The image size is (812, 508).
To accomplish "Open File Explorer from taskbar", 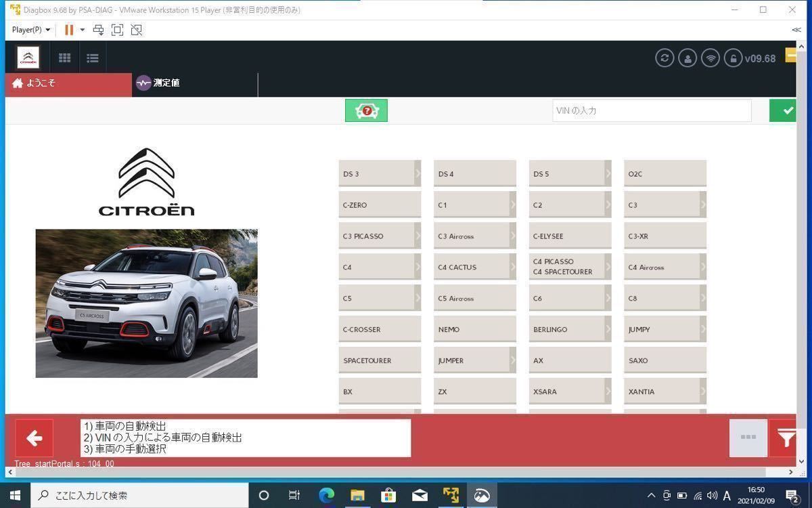I will coord(357,495).
